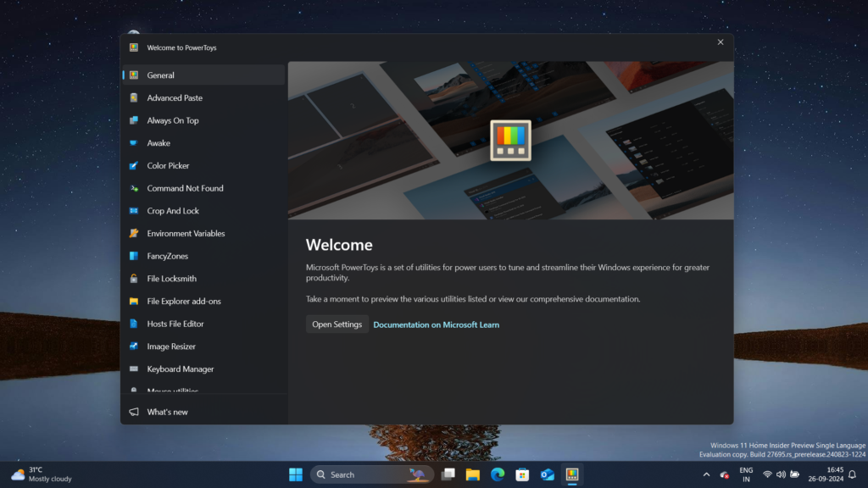Launch File Explorer from the taskbar
Image resolution: width=868 pixels, height=488 pixels.
[x=473, y=474]
